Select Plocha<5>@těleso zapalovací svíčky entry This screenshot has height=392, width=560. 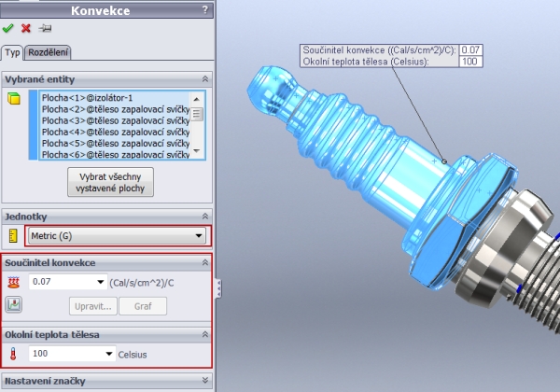coord(116,144)
